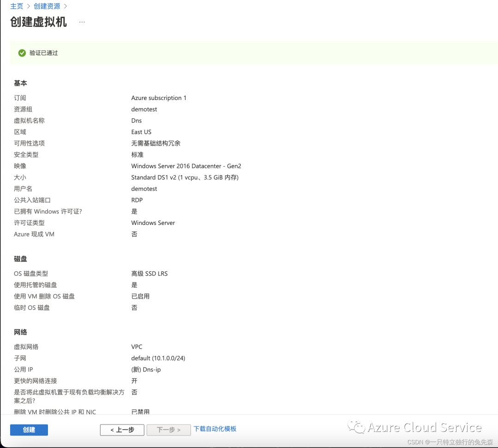Select the subnet default (10.1.0.0/24)

[x=158, y=358]
